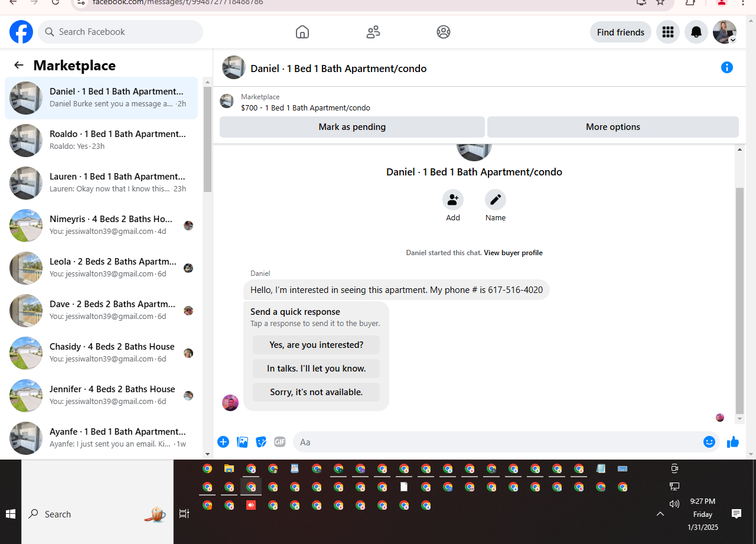Click the network tray icon

pyautogui.click(x=674, y=486)
